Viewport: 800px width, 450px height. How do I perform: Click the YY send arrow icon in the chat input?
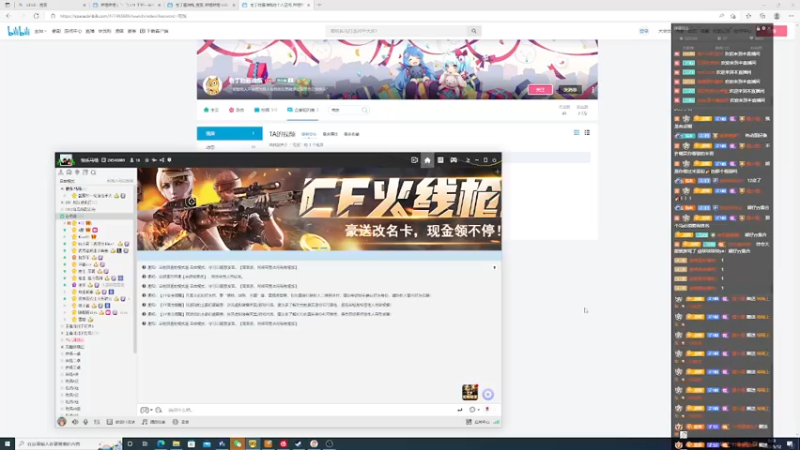pyautogui.click(x=460, y=410)
